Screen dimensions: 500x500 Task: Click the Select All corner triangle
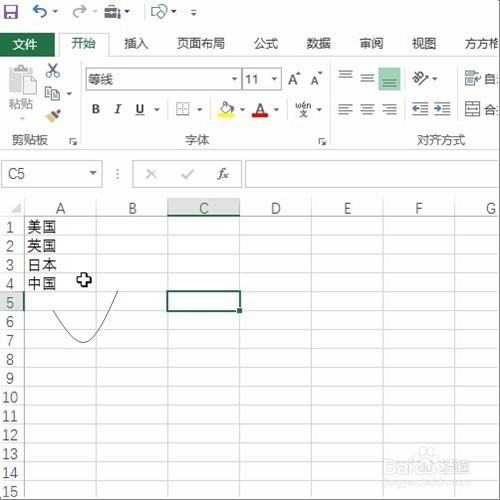[16, 208]
